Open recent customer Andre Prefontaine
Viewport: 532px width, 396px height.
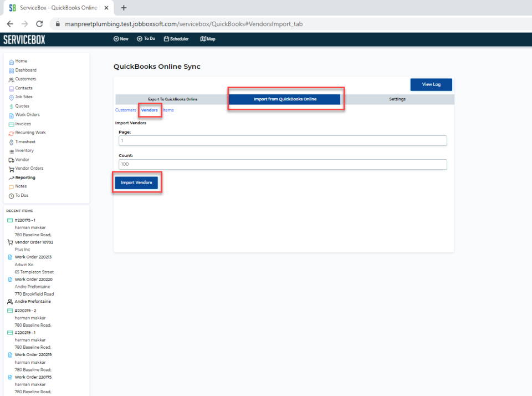tap(33, 302)
